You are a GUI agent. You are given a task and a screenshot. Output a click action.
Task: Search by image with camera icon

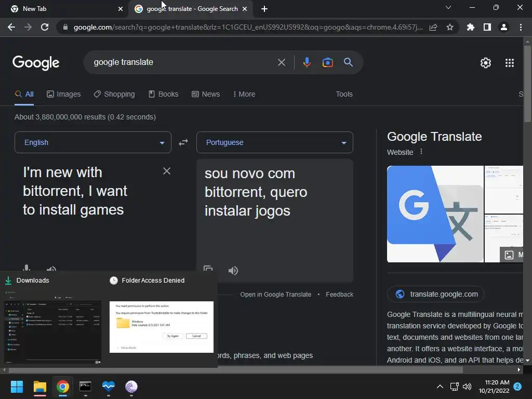[x=327, y=62]
